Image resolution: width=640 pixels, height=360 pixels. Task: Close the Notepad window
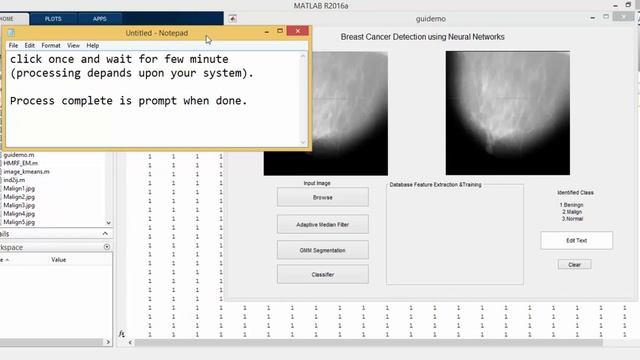coord(298,31)
